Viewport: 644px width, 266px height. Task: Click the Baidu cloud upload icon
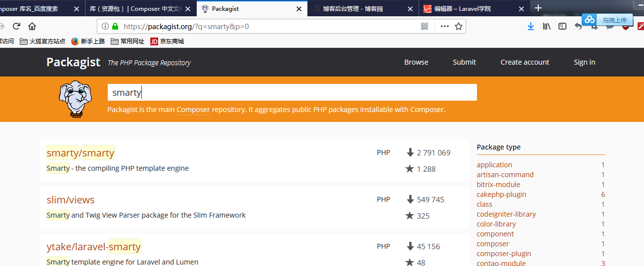pyautogui.click(x=589, y=20)
